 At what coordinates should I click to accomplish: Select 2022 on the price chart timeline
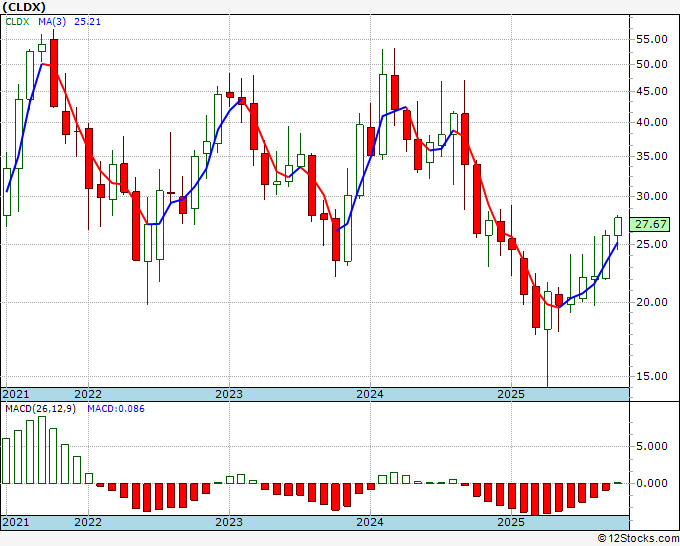(88, 394)
